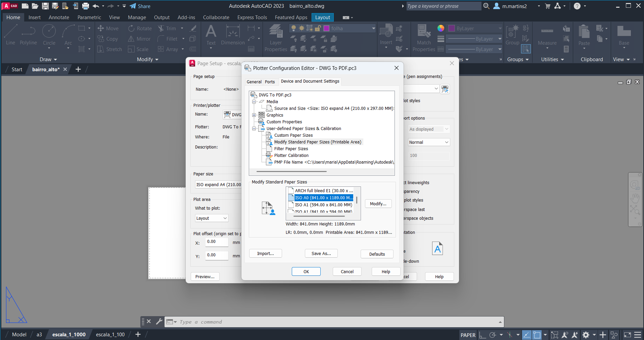Open the 'What to plot' Layout dropdown
The width and height of the screenshot is (644, 340).
[x=212, y=218]
